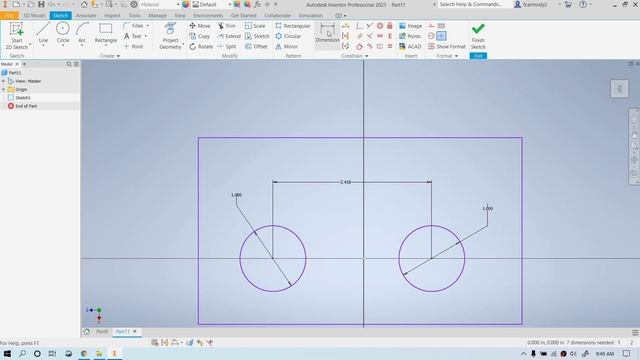Image resolution: width=640 pixels, height=360 pixels.
Task: Switch to the Inspect tab
Action: click(x=112, y=16)
